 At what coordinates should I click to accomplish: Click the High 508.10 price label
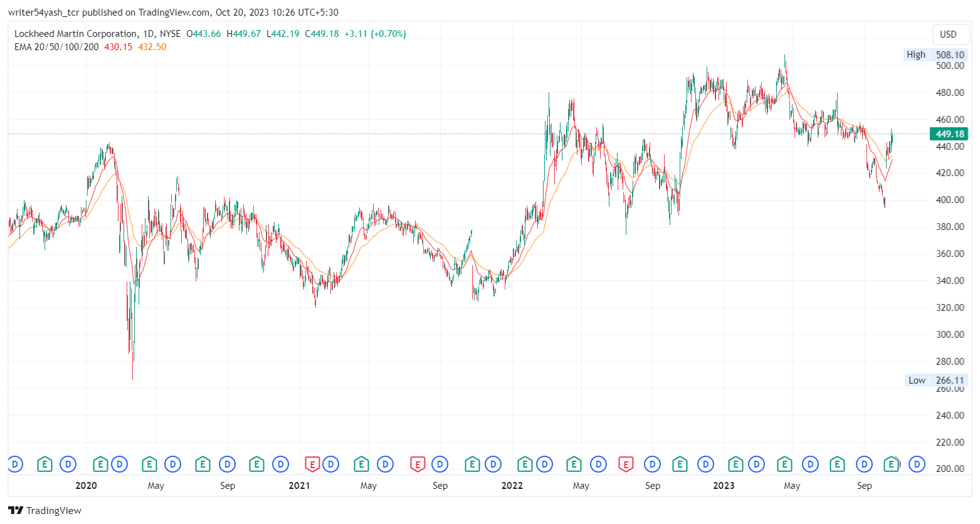coord(936,55)
